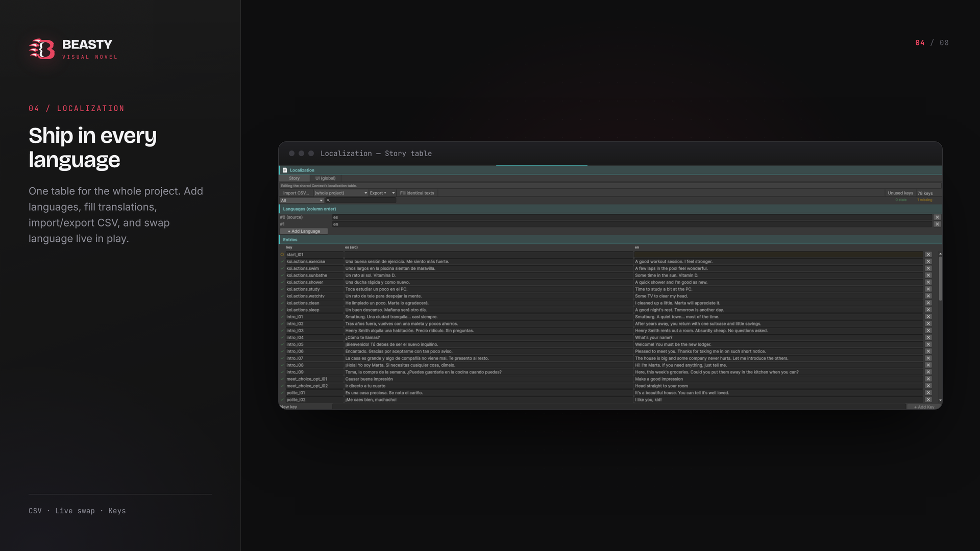This screenshot has height=551, width=980.
Task: Click English text 'A quick shower and I'm good as new.'
Action: coord(671,283)
